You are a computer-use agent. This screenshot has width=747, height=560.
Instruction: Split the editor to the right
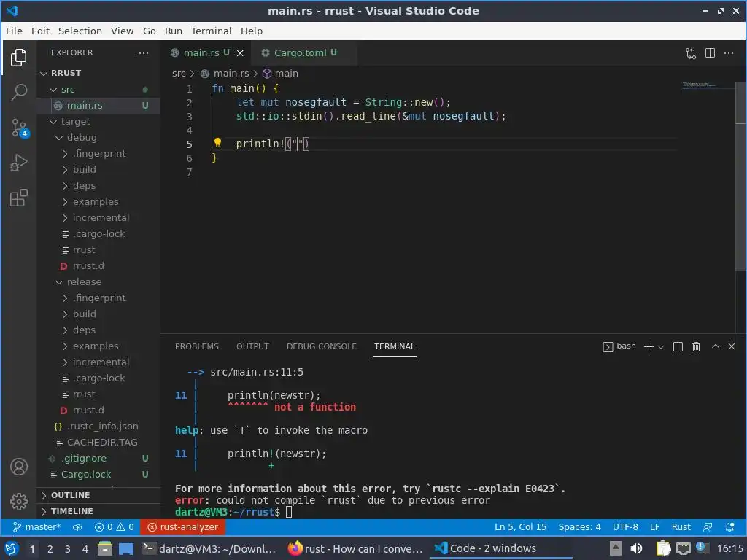click(x=710, y=52)
